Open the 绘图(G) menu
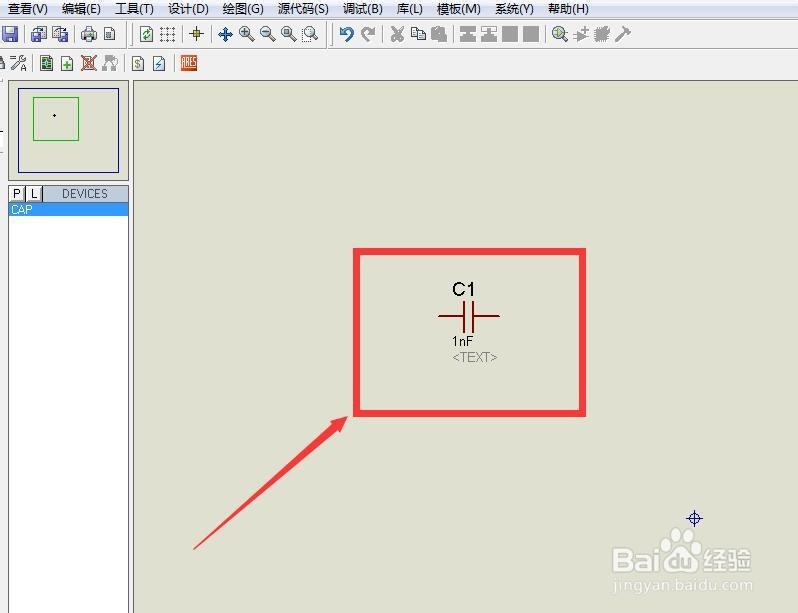The height and width of the screenshot is (613, 798). click(243, 9)
